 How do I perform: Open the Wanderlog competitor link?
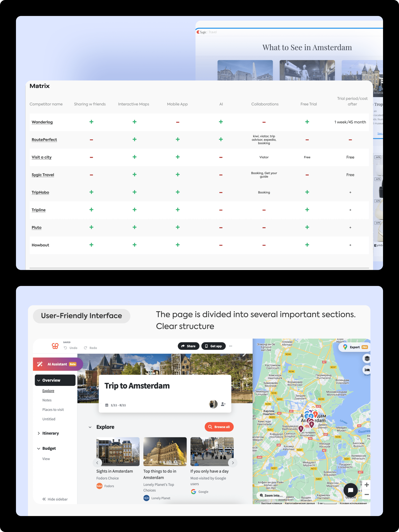pyautogui.click(x=42, y=122)
